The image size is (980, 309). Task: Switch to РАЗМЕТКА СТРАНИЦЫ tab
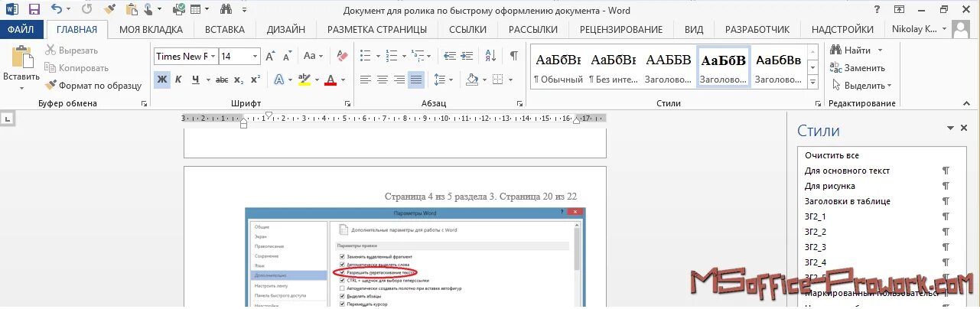coord(377,30)
